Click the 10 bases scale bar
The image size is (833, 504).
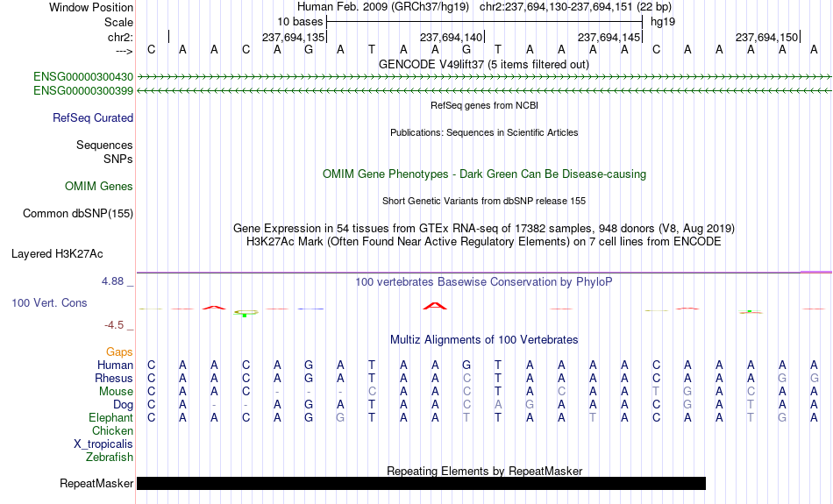pos(484,22)
